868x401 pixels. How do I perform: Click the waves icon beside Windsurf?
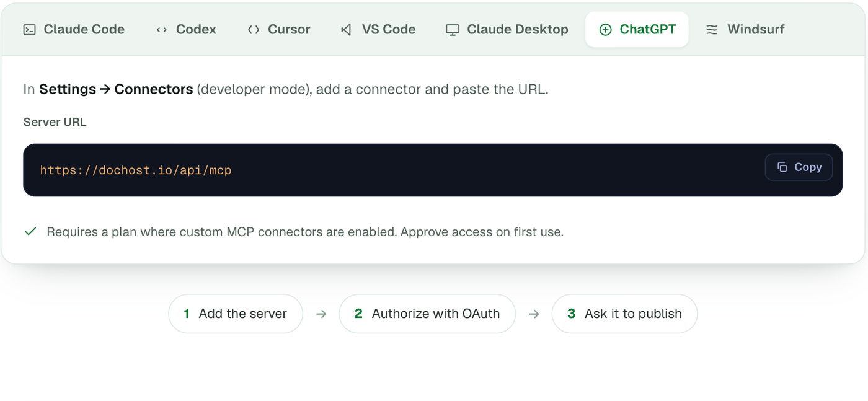[x=712, y=30]
